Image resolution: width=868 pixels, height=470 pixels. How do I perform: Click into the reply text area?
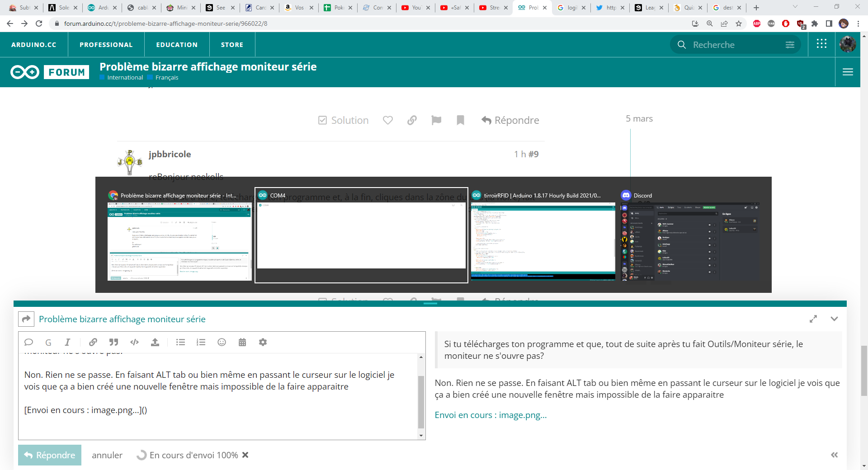(x=218, y=396)
